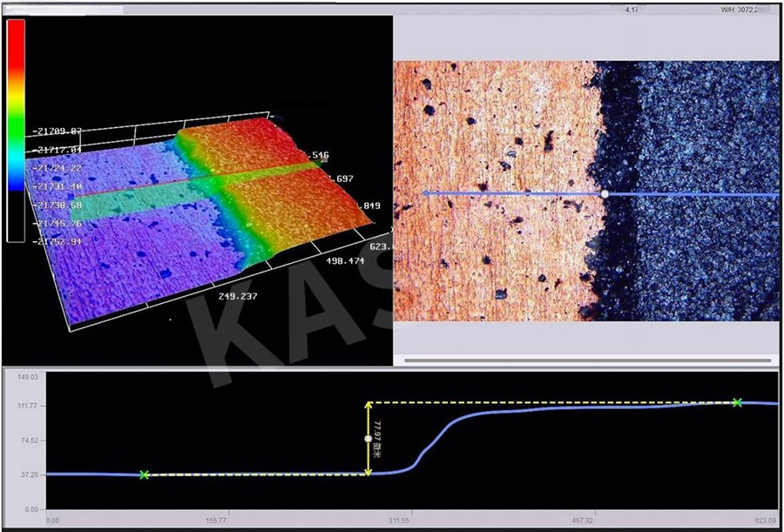This screenshot has width=784, height=532.
Task: Click red top of the color scale bar
Action: (16, 35)
